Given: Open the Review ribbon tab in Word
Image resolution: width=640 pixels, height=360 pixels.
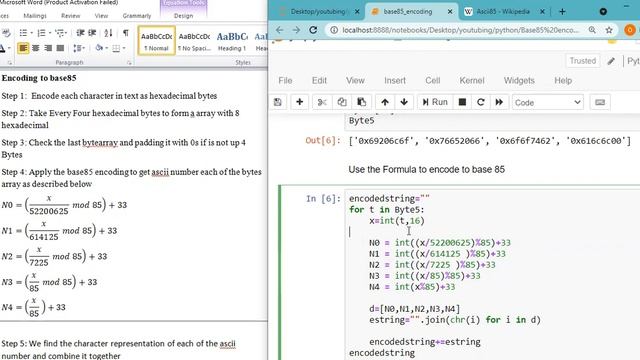Looking at the screenshot, I should pos(71,16).
